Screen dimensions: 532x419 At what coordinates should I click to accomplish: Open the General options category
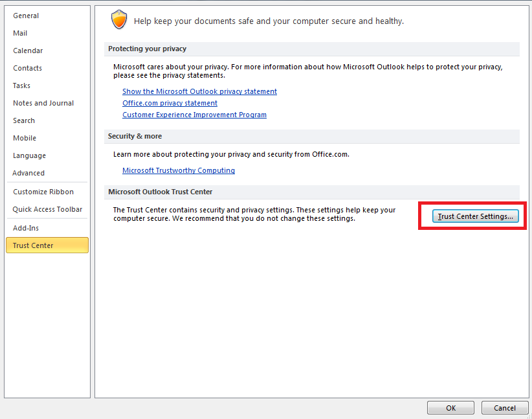[x=26, y=16]
